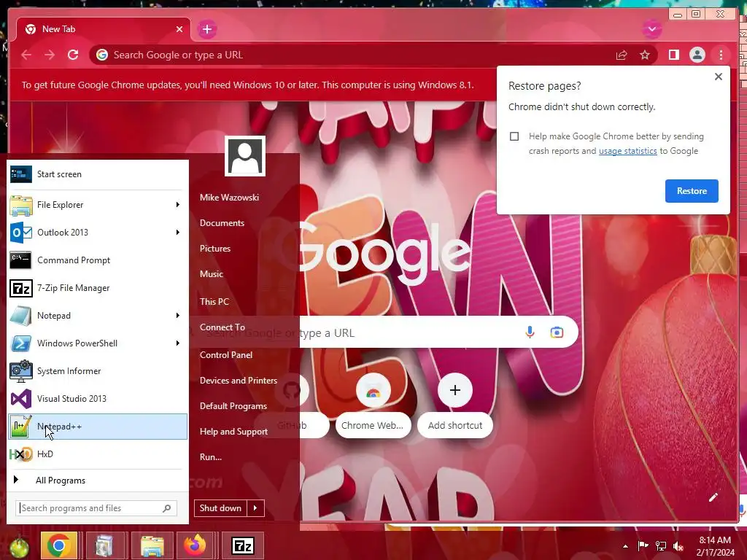Screen dimensions: 747x560
Task: Click the Chrome taskbar icon
Action: [59, 545]
